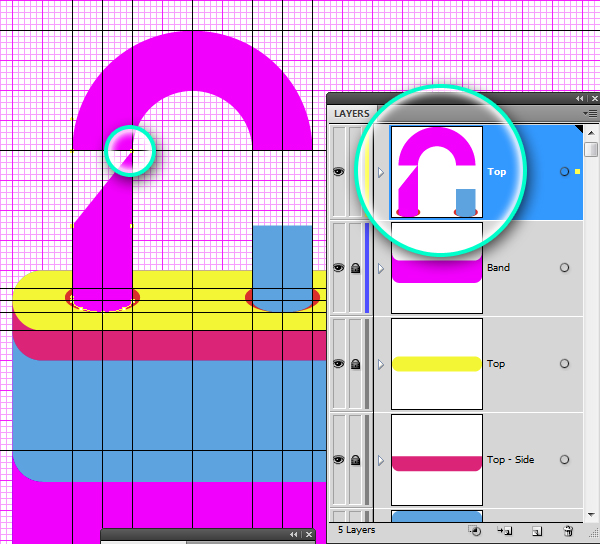Click the Layers panel scrollbar thumb

(x=591, y=149)
